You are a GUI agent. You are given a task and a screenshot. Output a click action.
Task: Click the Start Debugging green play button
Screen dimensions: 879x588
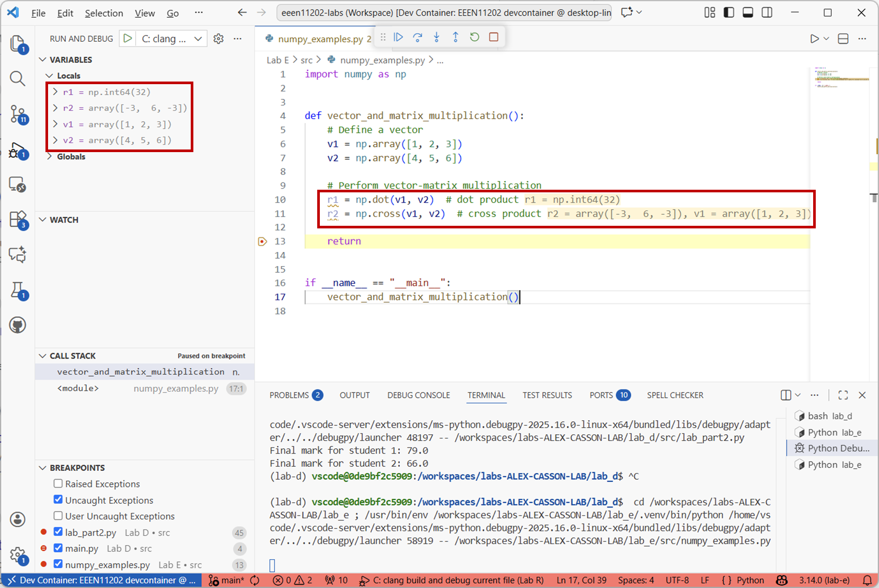(128, 39)
